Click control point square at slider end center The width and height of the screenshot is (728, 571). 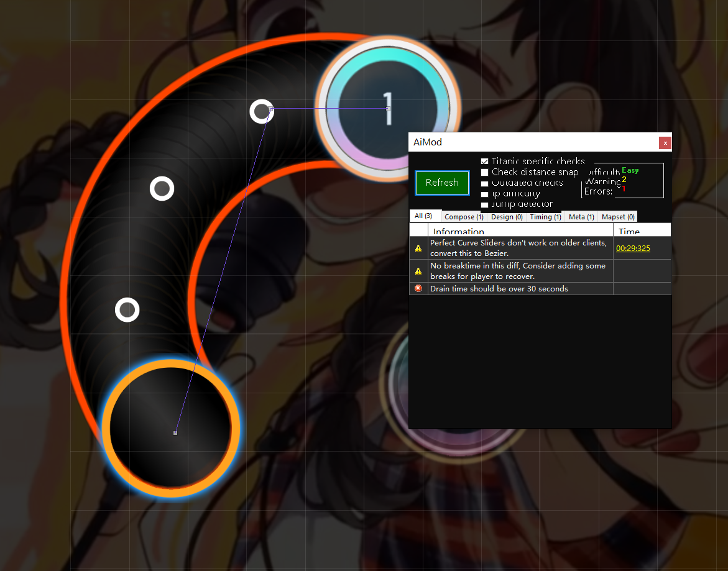pos(175,433)
